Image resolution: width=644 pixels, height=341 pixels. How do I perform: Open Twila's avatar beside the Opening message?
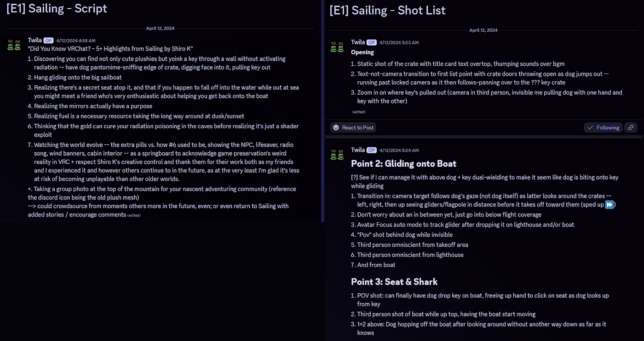click(x=337, y=47)
